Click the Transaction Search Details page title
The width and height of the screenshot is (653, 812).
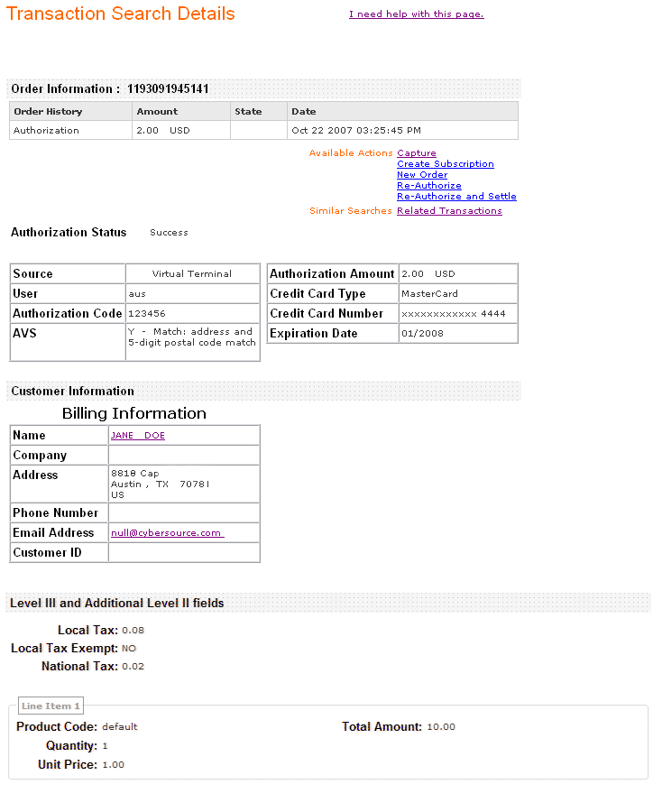coord(121,14)
